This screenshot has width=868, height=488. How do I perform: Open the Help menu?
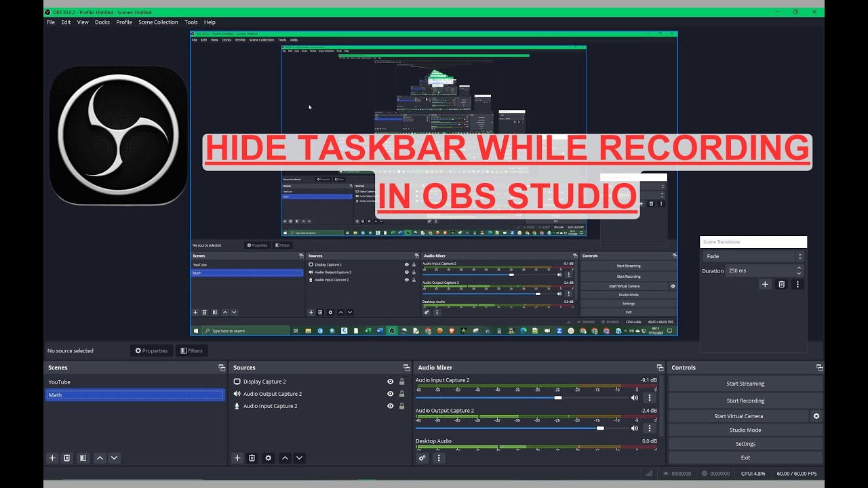pos(210,22)
